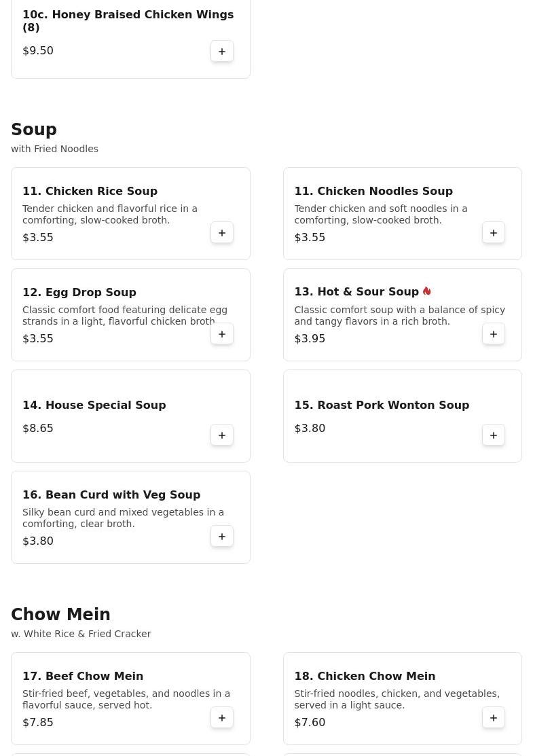Viewport: 533px width, 756px height.
Task: Add Chicken Noodles Soup to cart
Action: click(x=494, y=233)
